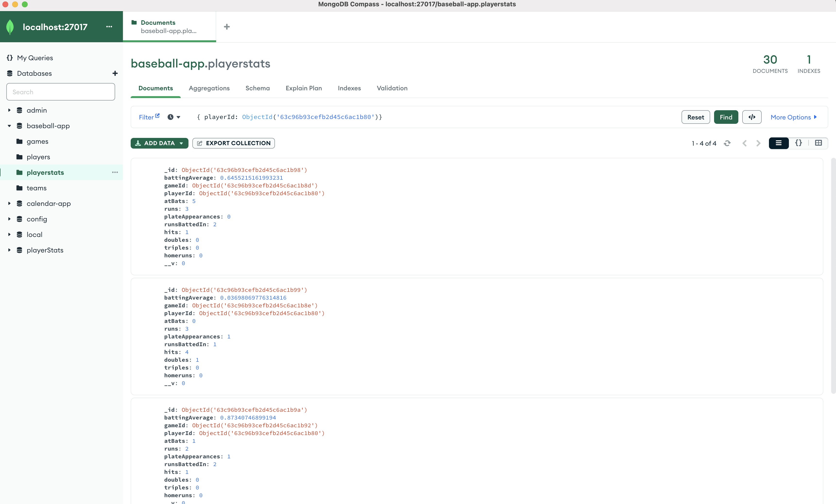Go to next page of documents

[x=758, y=143]
